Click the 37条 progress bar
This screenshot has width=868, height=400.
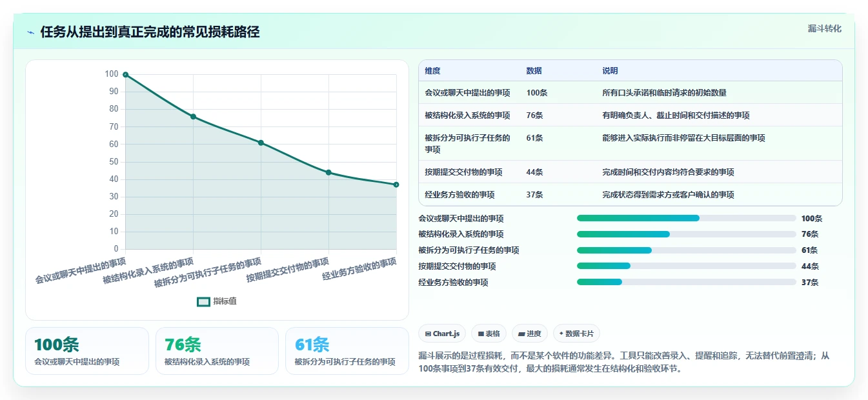(x=687, y=282)
